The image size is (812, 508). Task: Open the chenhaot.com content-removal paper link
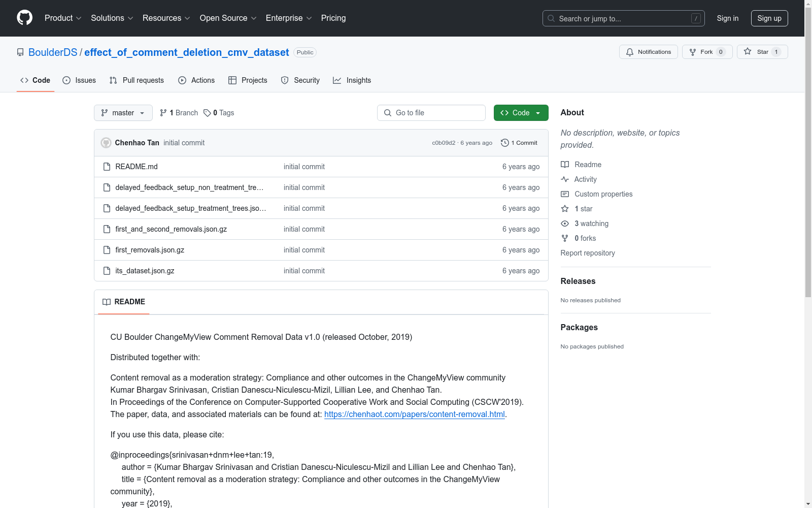pyautogui.click(x=415, y=414)
